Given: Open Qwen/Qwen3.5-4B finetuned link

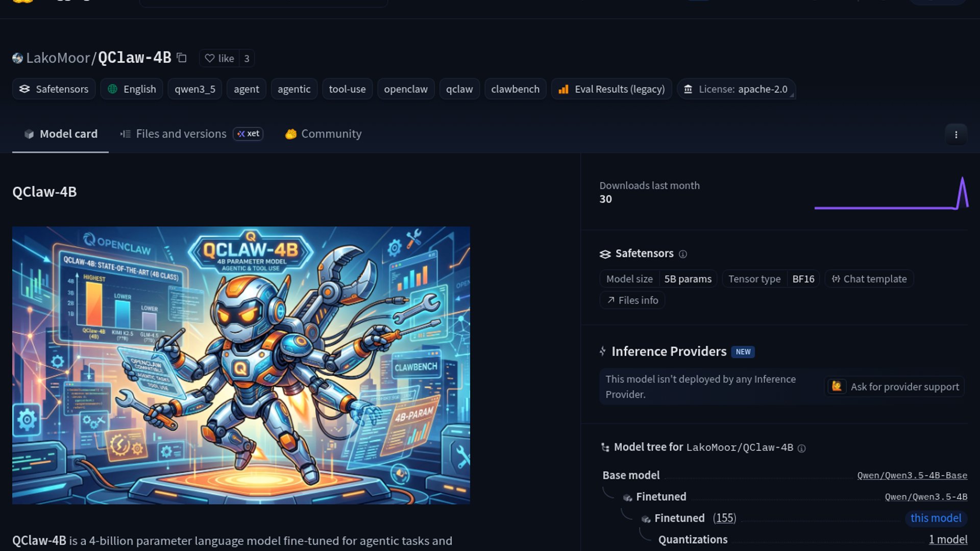Looking at the screenshot, I should point(926,497).
